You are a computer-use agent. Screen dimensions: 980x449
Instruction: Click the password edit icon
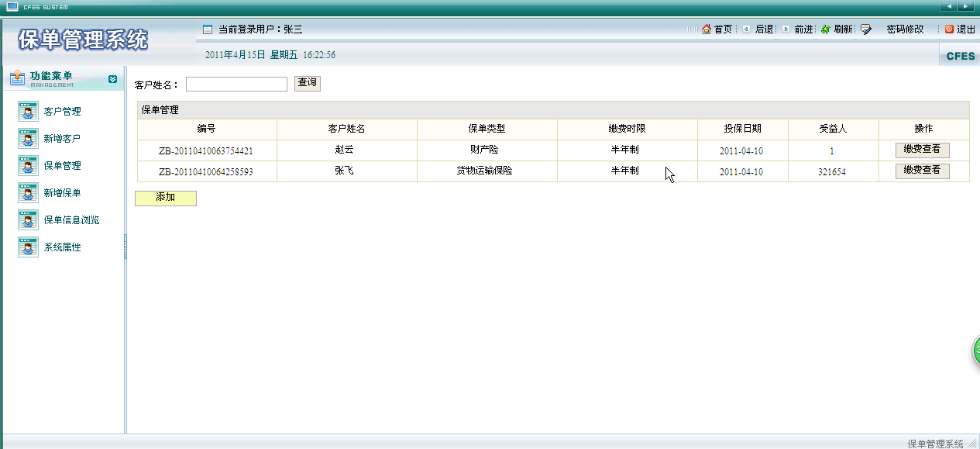(x=866, y=29)
